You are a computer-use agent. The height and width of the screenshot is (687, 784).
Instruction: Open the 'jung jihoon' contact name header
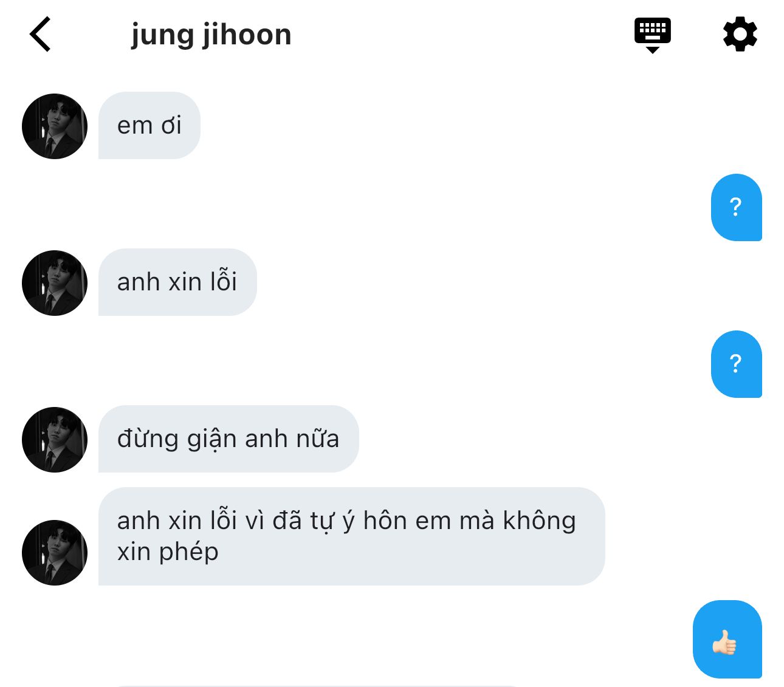[211, 35]
